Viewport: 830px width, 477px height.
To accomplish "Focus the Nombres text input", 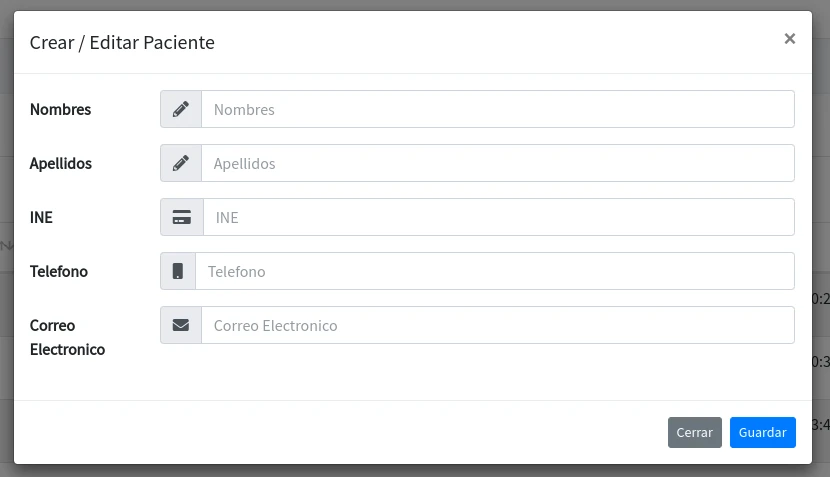I will [498, 109].
